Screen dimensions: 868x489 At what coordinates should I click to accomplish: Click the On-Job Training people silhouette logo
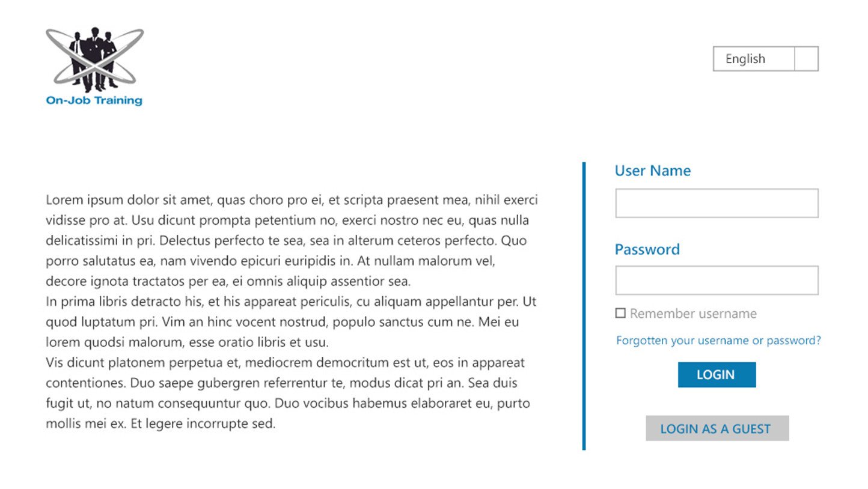94,59
